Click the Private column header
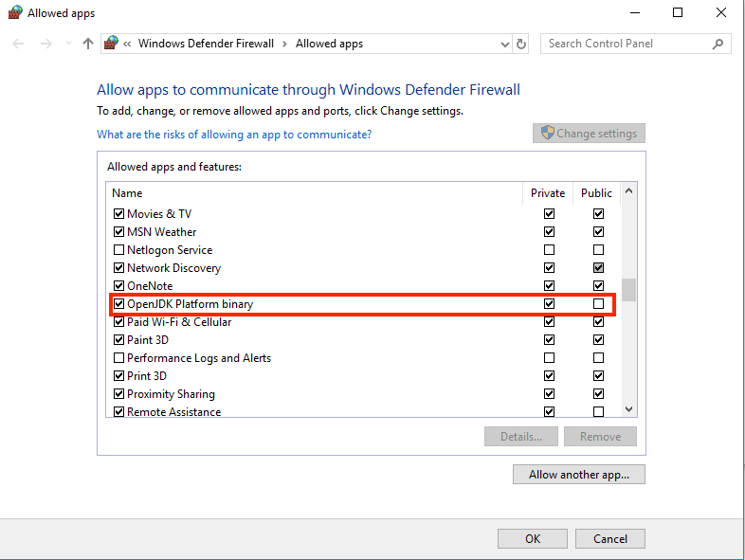Viewport: 745px width, 560px height. tap(548, 193)
